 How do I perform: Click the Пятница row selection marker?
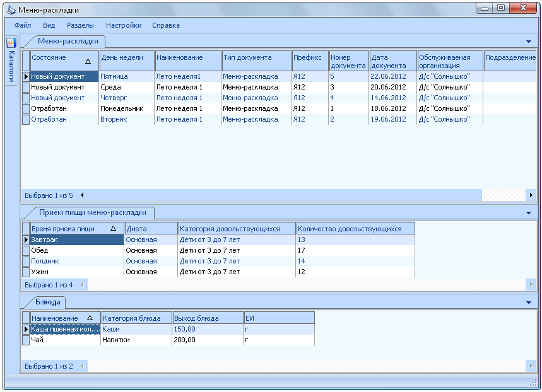click(26, 76)
